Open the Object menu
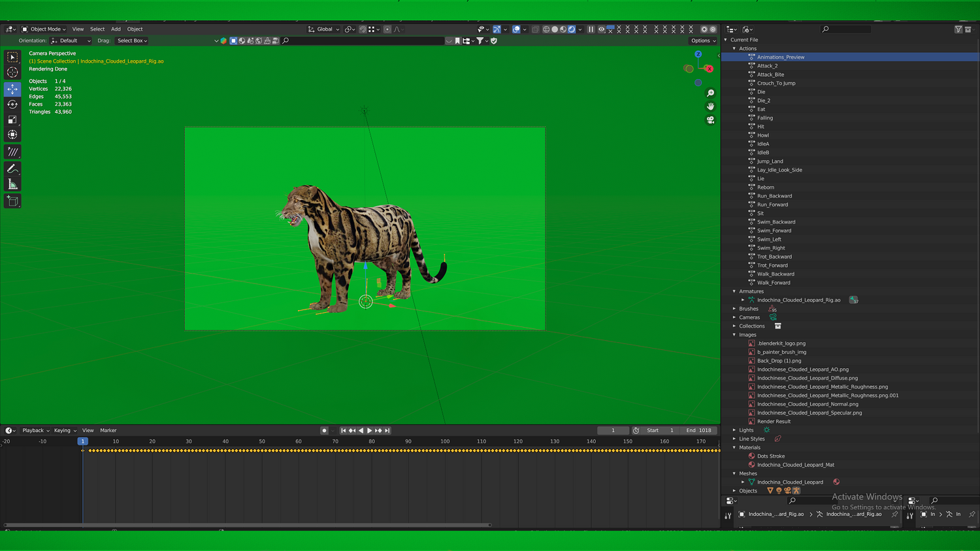The image size is (980, 551). (x=135, y=29)
